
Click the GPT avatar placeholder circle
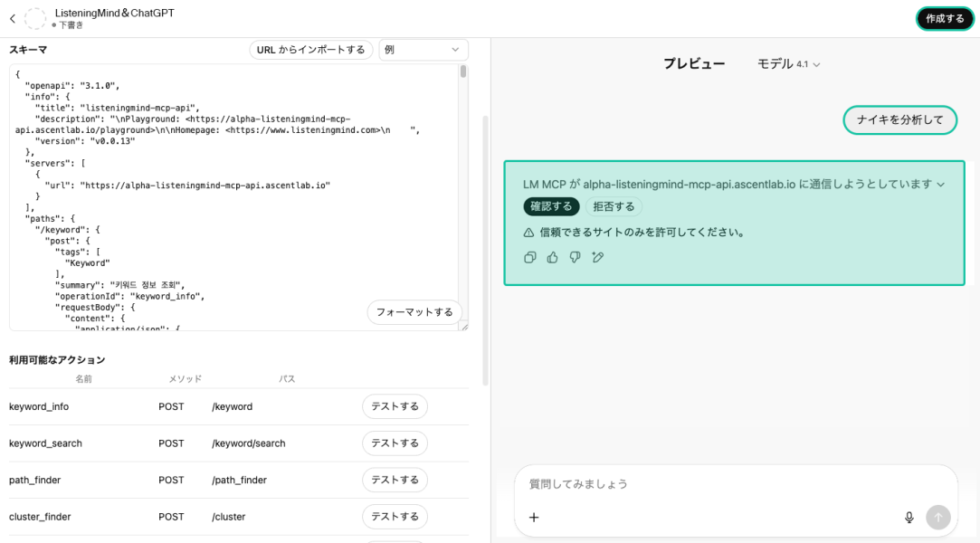pyautogui.click(x=35, y=19)
